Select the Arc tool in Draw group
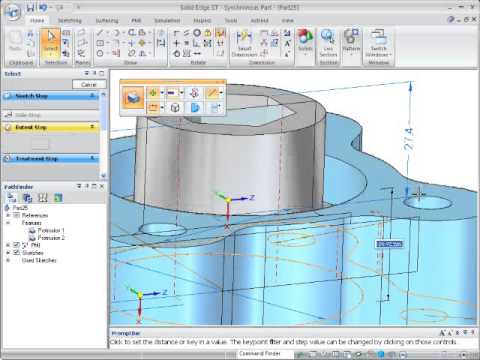 point(115,33)
